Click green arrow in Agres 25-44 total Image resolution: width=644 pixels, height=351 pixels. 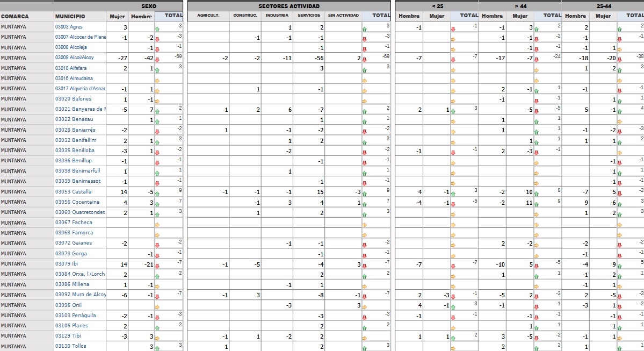coord(620,29)
